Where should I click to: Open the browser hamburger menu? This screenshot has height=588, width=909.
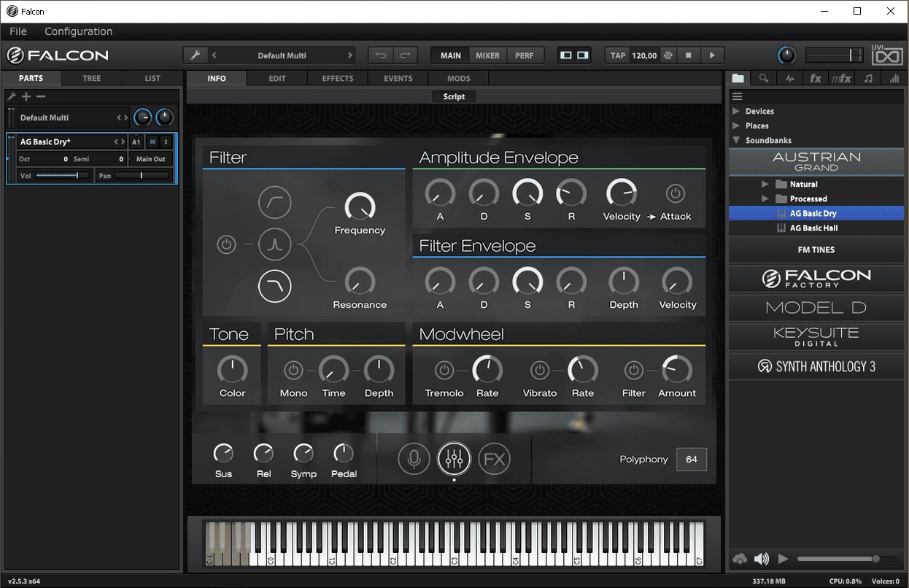(x=737, y=96)
